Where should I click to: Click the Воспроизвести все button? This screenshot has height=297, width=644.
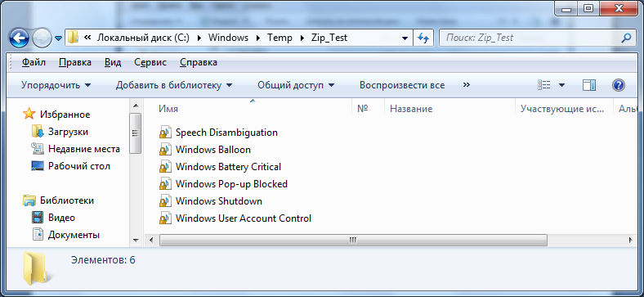click(x=402, y=85)
